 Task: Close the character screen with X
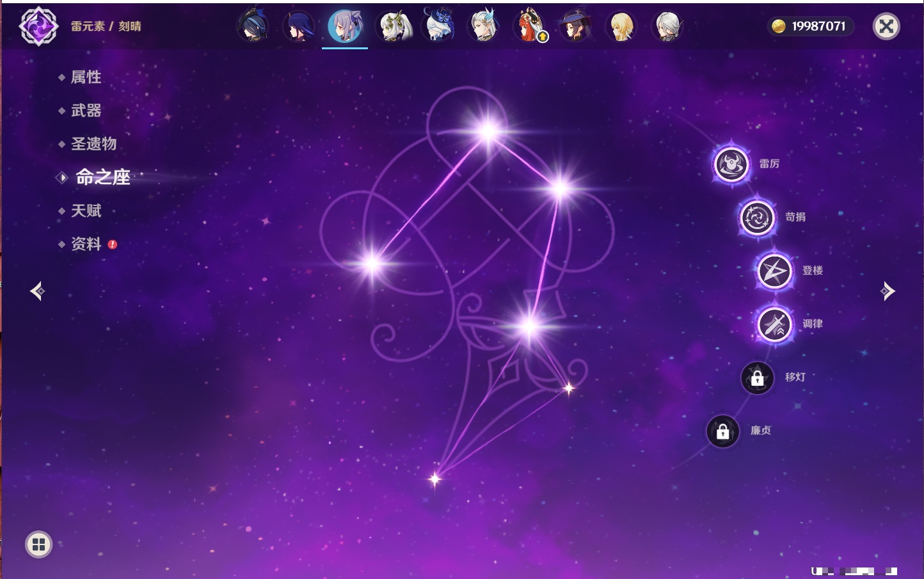886,26
